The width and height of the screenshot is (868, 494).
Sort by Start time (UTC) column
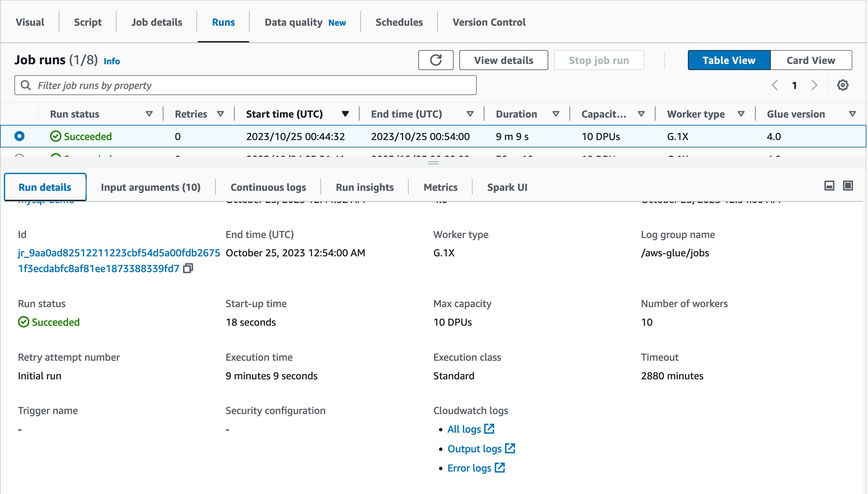pyautogui.click(x=345, y=114)
